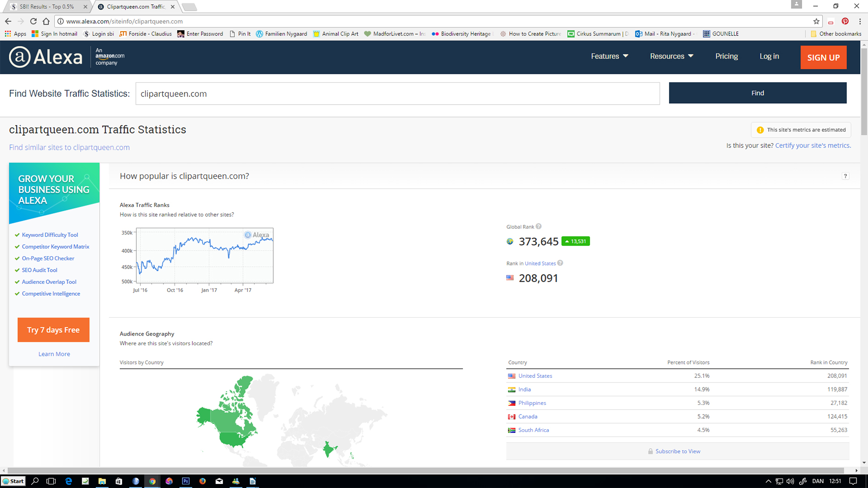Open Learn More link
Screen dimensions: 868x488
coord(54,354)
